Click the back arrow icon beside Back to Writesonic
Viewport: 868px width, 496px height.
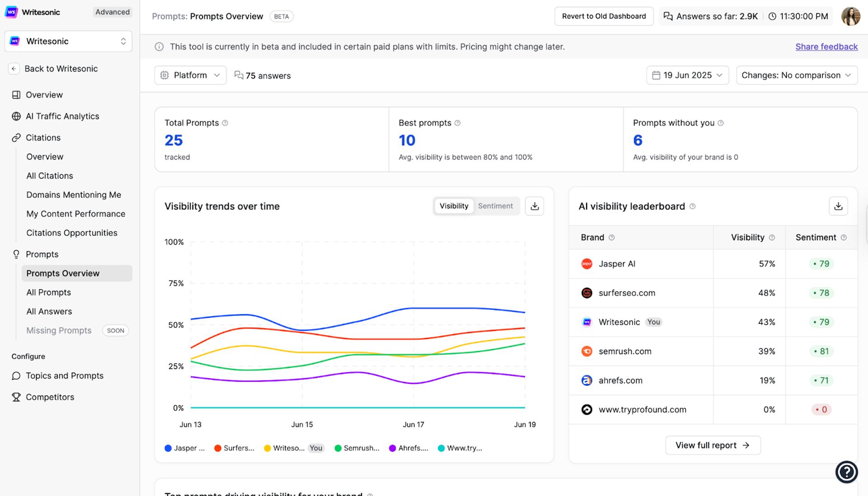point(14,69)
